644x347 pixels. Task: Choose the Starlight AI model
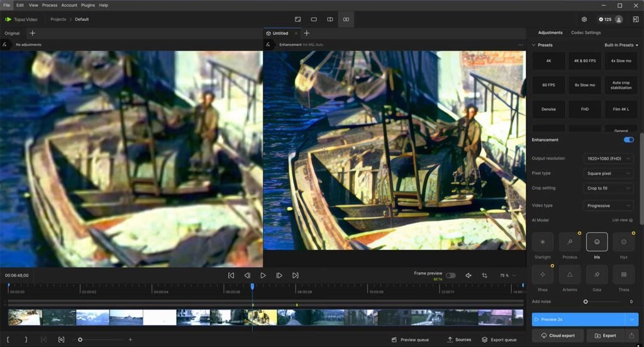[542, 242]
